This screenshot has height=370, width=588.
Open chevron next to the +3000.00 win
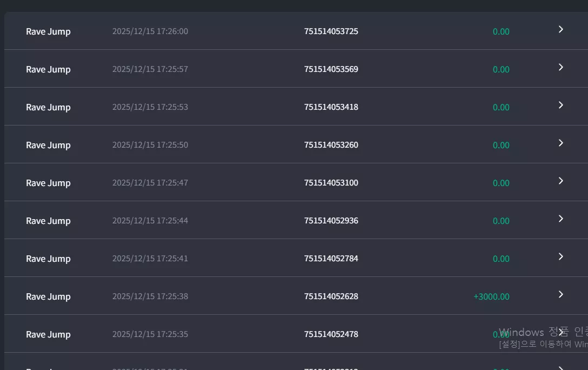tap(560, 295)
